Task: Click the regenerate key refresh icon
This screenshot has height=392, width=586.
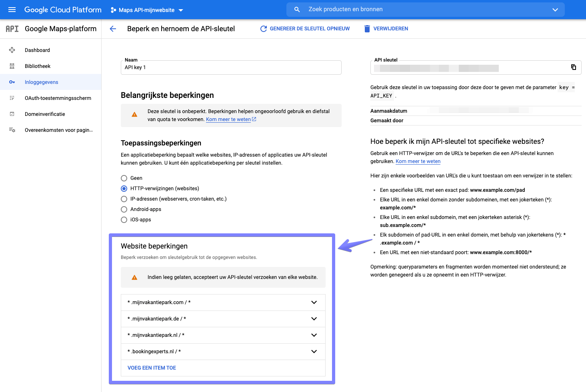Action: [x=263, y=29]
